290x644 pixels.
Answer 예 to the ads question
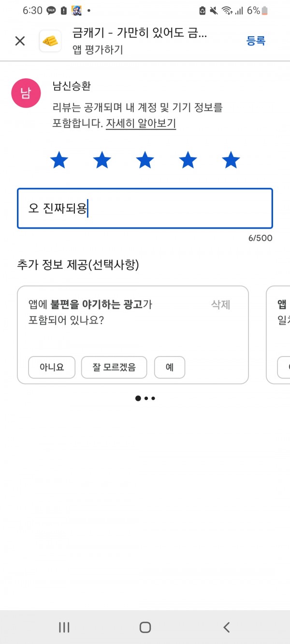coord(170,368)
